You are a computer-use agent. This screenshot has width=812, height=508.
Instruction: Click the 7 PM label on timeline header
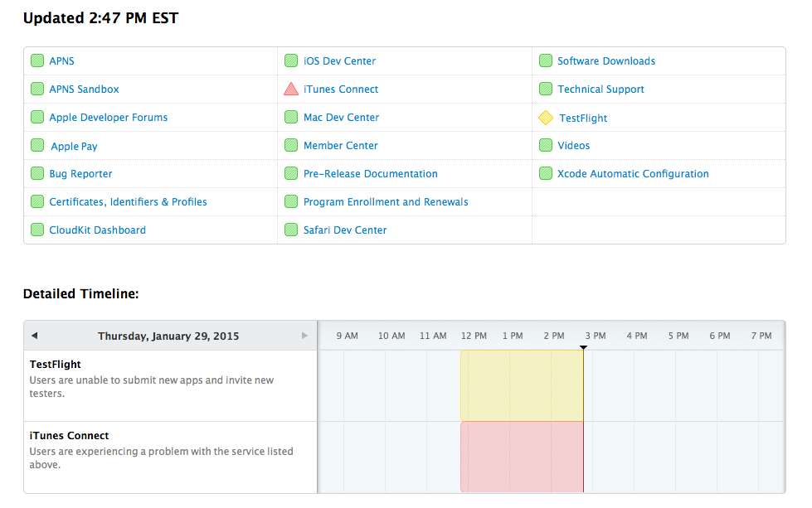761,336
